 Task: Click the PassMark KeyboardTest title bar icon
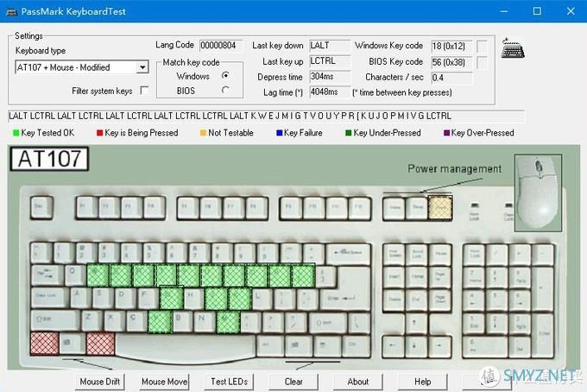(11, 11)
